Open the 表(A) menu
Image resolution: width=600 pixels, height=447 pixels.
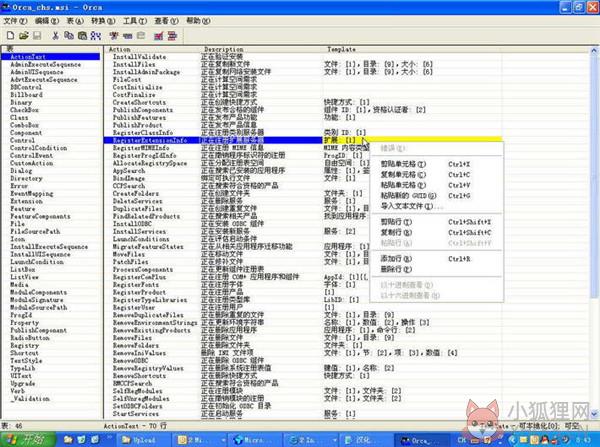pyautogui.click(x=75, y=21)
